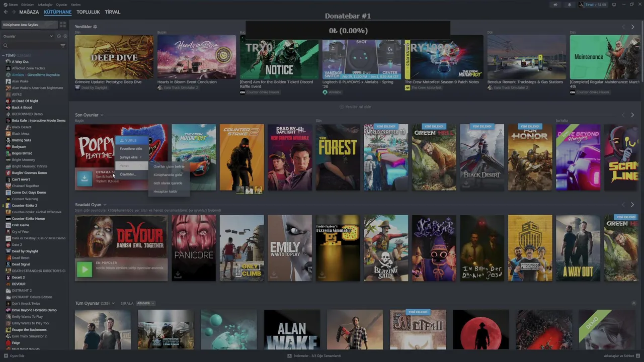The width and height of the screenshot is (644, 362).
Task: Select Özel bir çizim belirle
Action: coord(169,166)
